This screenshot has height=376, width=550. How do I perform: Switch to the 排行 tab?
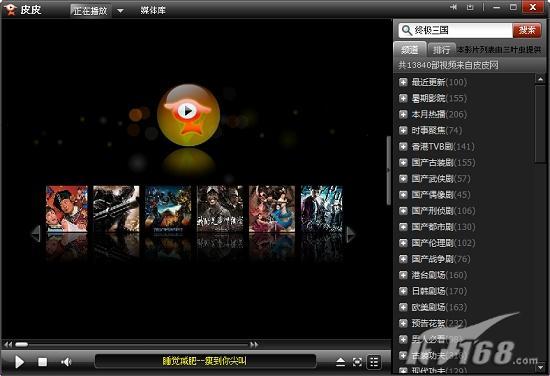441,50
